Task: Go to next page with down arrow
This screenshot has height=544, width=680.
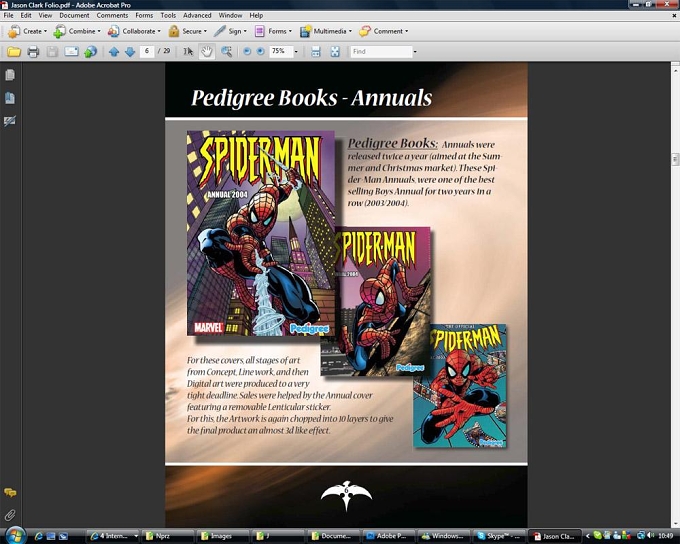Action: 130,52
